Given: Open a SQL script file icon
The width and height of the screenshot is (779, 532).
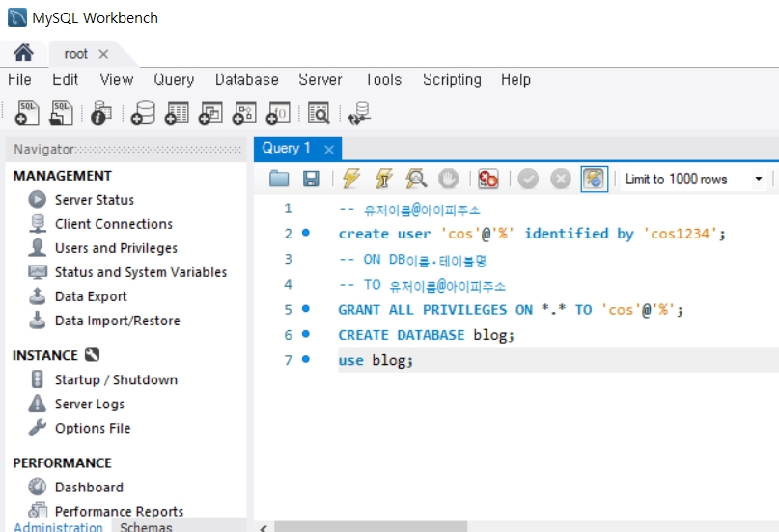Looking at the screenshot, I should (61, 113).
